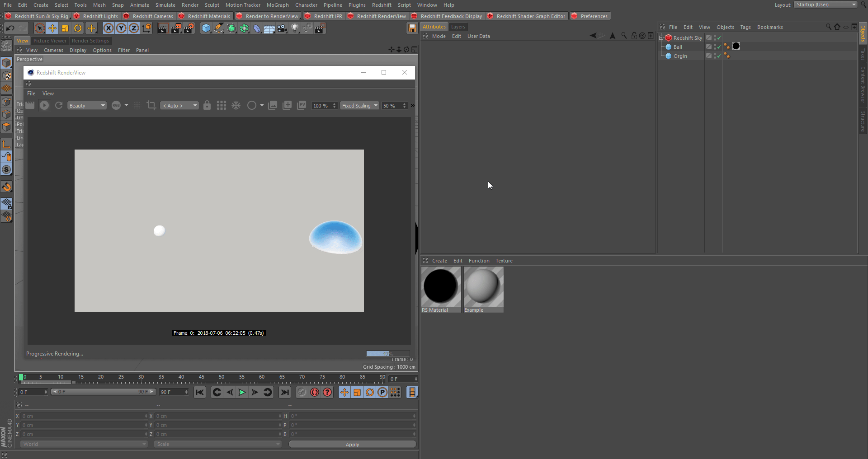Open the Beauty AOV dropdown
This screenshot has height=459, width=868.
click(87, 106)
